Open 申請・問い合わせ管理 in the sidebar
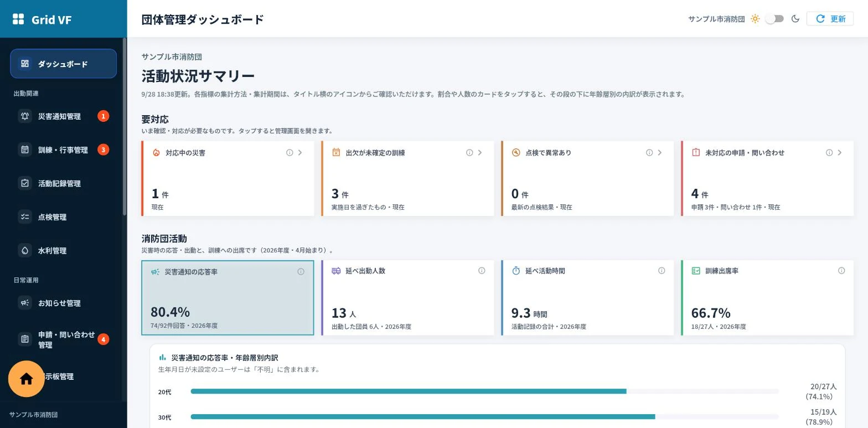 point(63,339)
